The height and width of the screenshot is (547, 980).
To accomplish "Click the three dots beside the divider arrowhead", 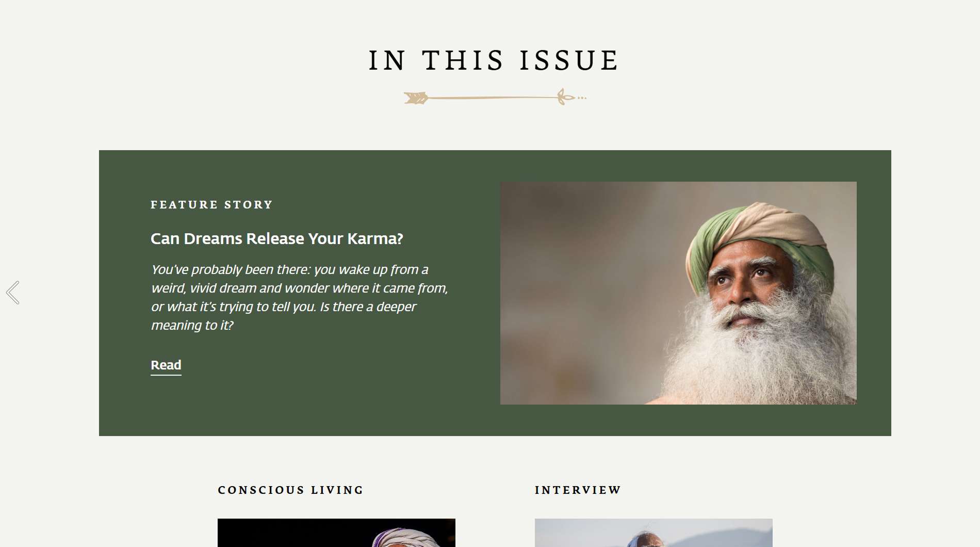I will pos(582,98).
